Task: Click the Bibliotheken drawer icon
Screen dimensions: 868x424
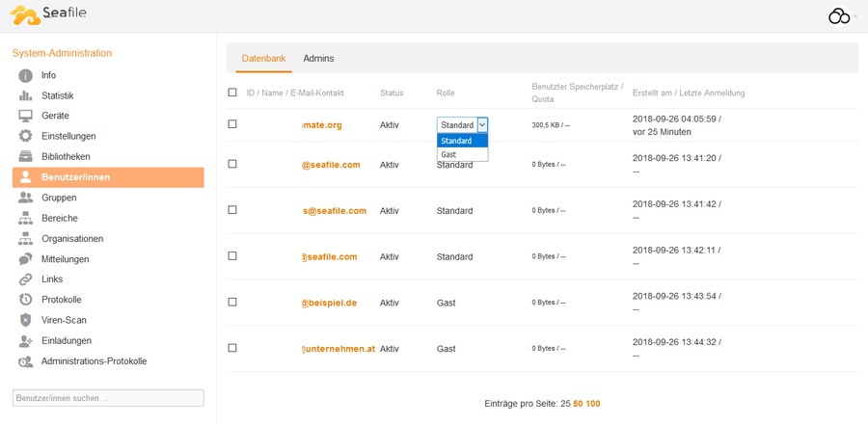Action: (x=25, y=156)
